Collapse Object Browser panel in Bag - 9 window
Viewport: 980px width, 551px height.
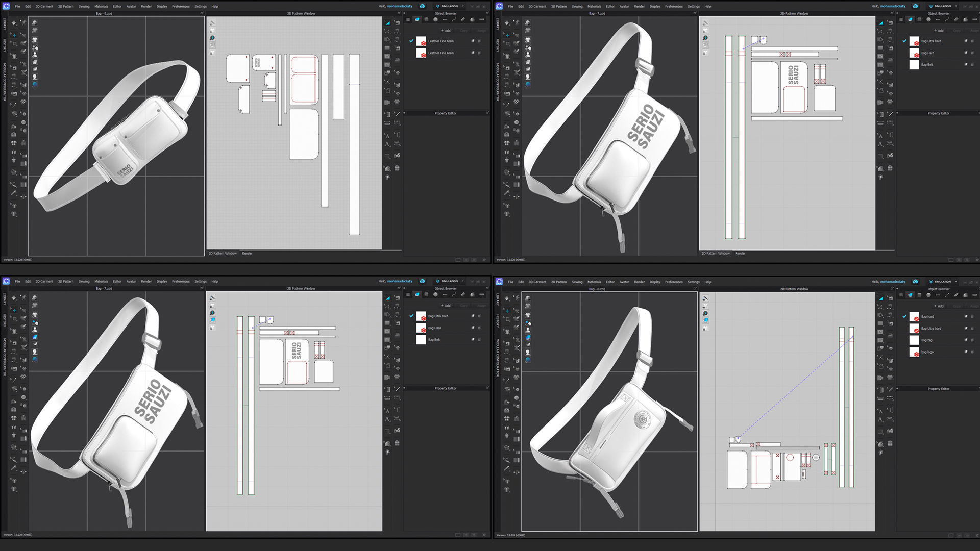click(404, 13)
